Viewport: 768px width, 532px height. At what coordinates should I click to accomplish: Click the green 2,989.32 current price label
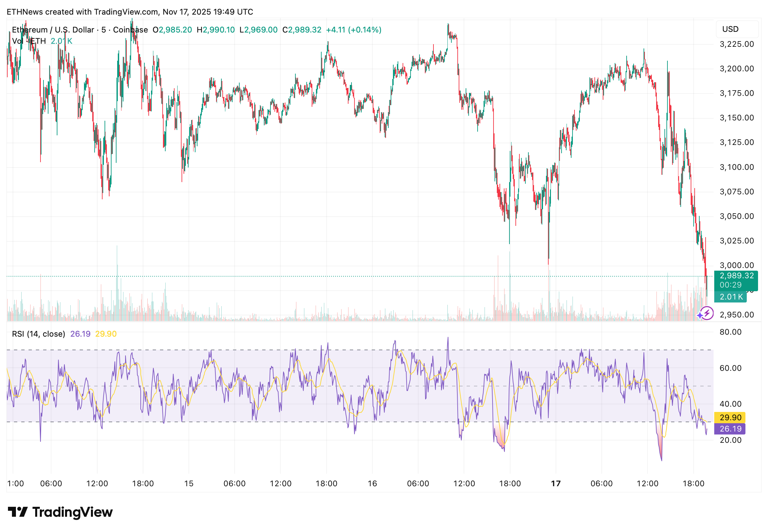pyautogui.click(x=736, y=276)
